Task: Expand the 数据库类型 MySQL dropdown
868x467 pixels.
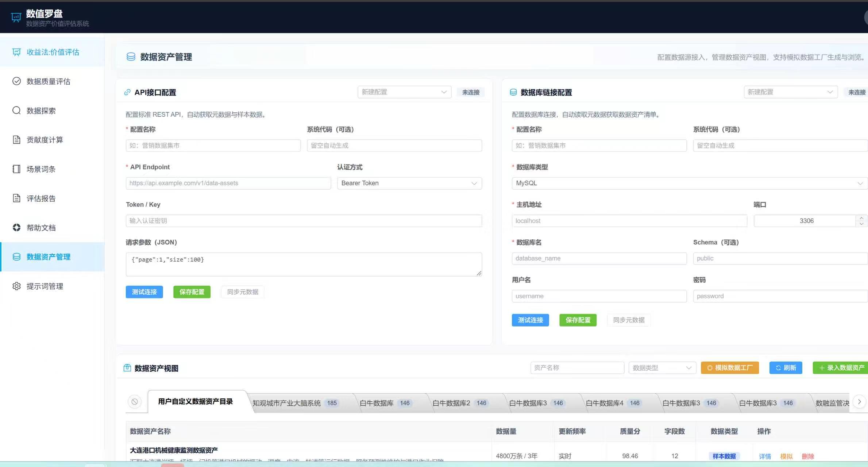Action: (x=689, y=183)
